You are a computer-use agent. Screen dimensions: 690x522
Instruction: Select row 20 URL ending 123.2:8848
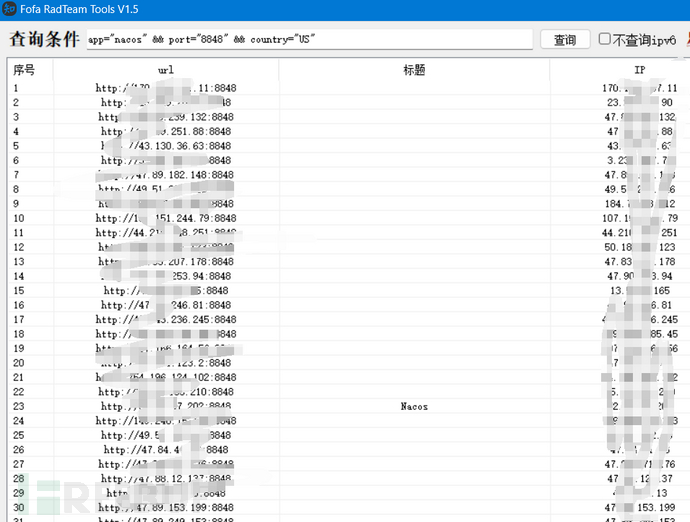click(x=166, y=363)
